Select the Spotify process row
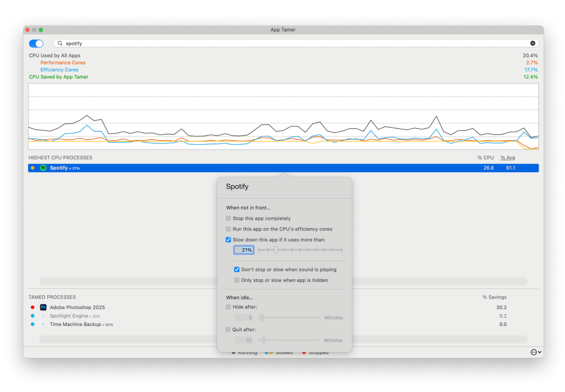Screen dimensions: 565x392 pos(283,168)
